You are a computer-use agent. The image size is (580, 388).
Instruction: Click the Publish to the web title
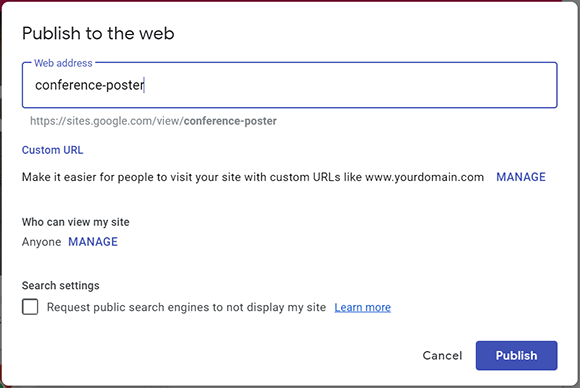[98, 33]
